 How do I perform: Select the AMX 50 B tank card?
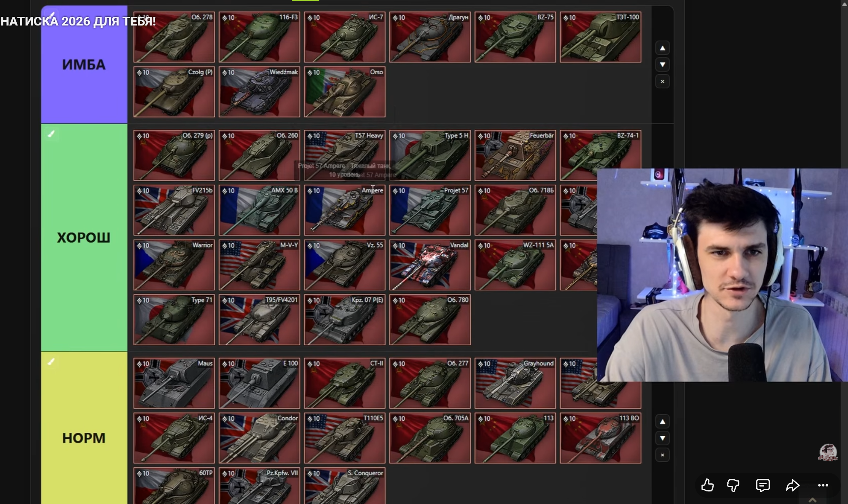259,210
